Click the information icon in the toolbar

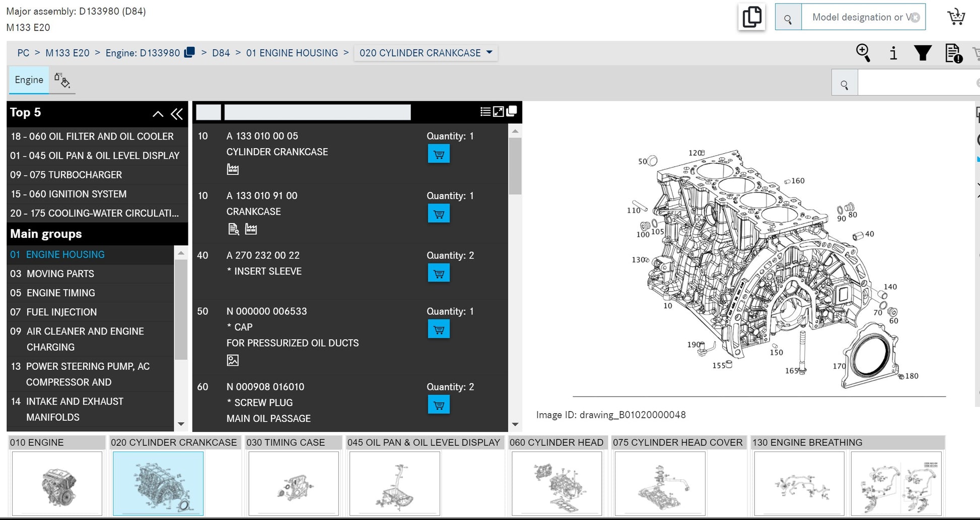pyautogui.click(x=893, y=53)
